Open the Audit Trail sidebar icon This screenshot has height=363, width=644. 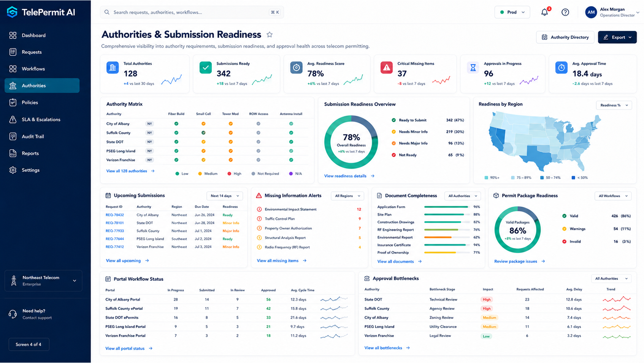tap(13, 136)
